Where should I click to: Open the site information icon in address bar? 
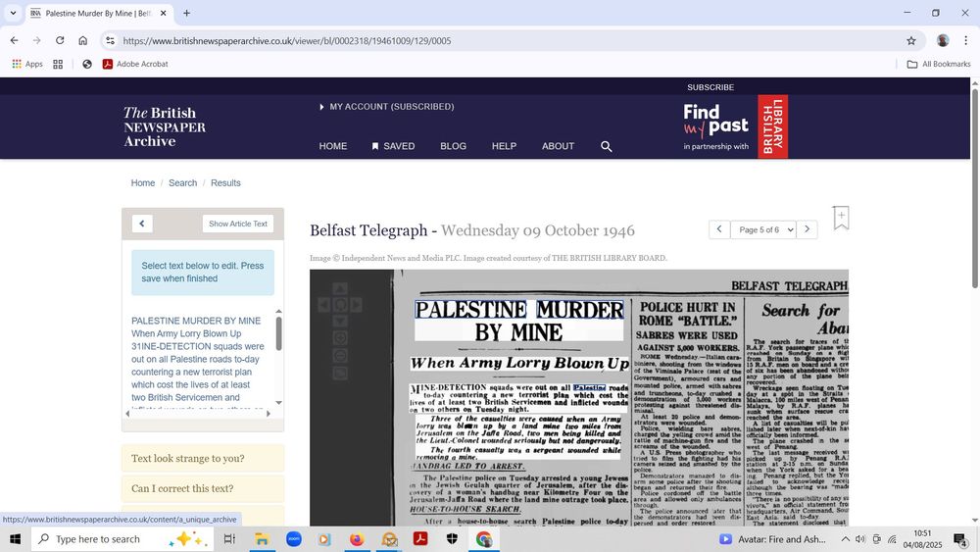pyautogui.click(x=110, y=40)
